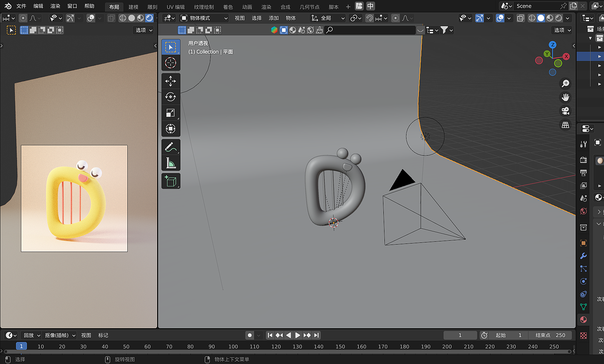Set left viewport to rendered shading
604x364 pixels.
coord(150,18)
